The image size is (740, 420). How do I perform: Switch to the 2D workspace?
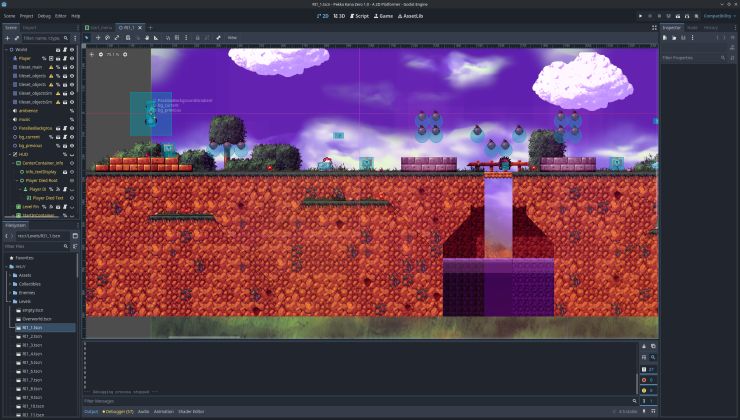[x=324, y=16]
